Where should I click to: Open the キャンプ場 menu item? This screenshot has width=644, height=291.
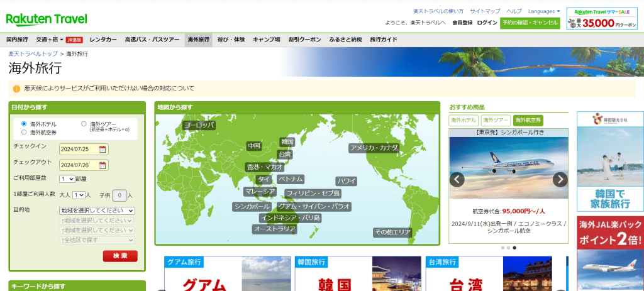click(x=267, y=40)
